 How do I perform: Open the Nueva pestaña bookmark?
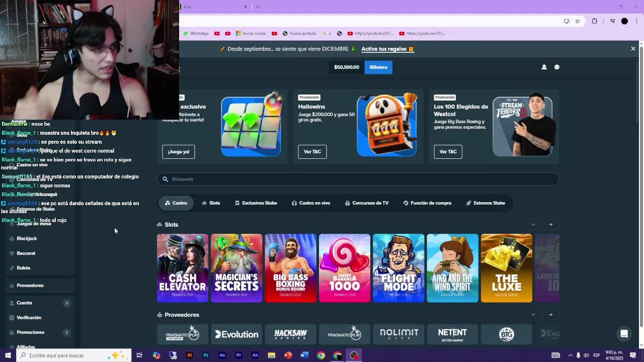click(299, 34)
